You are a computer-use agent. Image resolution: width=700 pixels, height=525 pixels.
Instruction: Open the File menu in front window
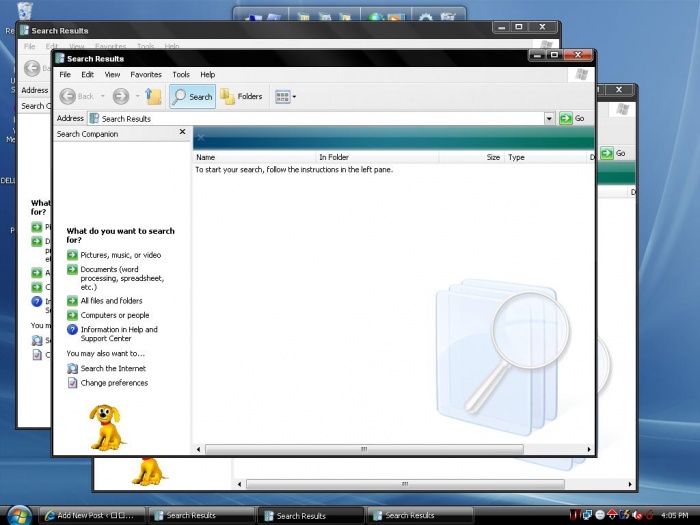tap(65, 75)
